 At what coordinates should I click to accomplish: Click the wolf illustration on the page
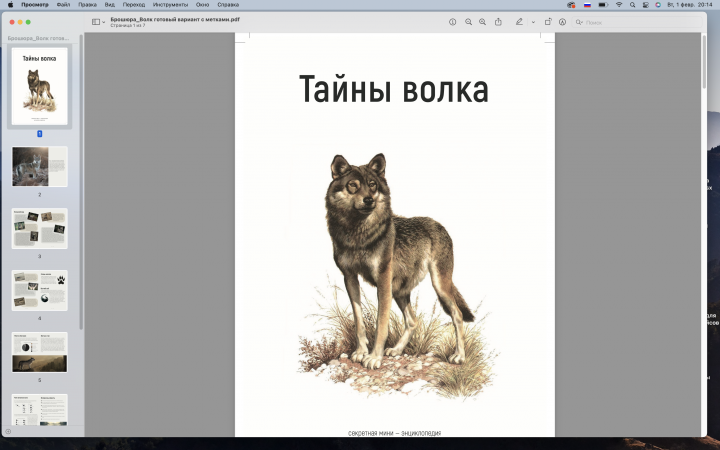tap(396, 276)
